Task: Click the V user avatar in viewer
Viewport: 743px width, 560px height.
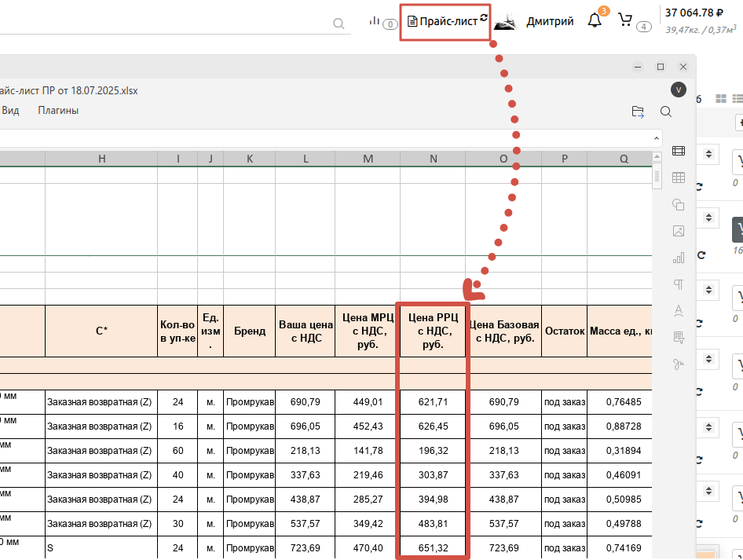Action: 679,90
